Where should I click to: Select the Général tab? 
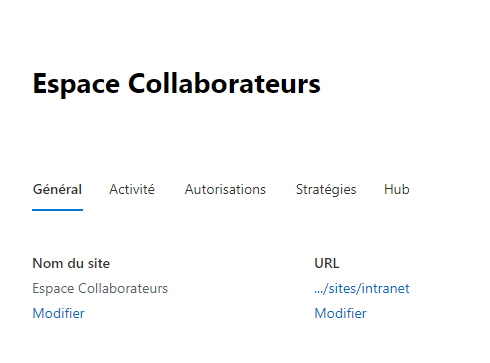click(x=57, y=189)
